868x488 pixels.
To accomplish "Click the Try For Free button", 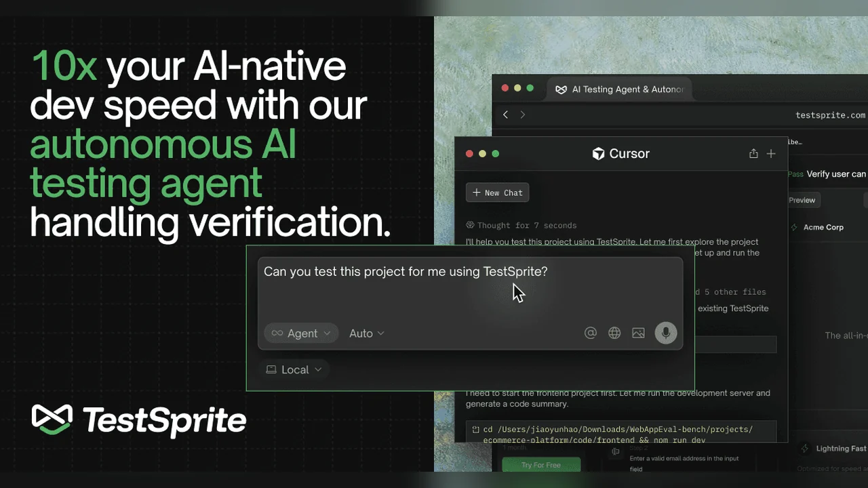I will tap(541, 465).
